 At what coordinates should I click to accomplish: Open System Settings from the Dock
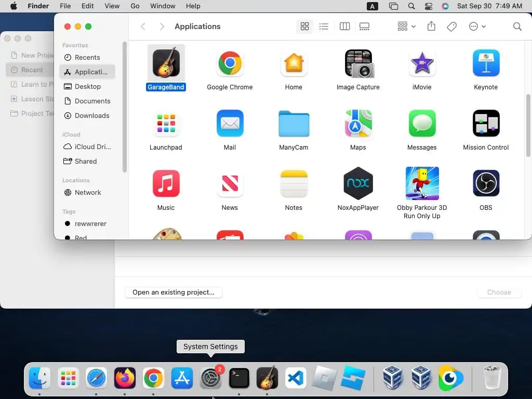(x=211, y=378)
